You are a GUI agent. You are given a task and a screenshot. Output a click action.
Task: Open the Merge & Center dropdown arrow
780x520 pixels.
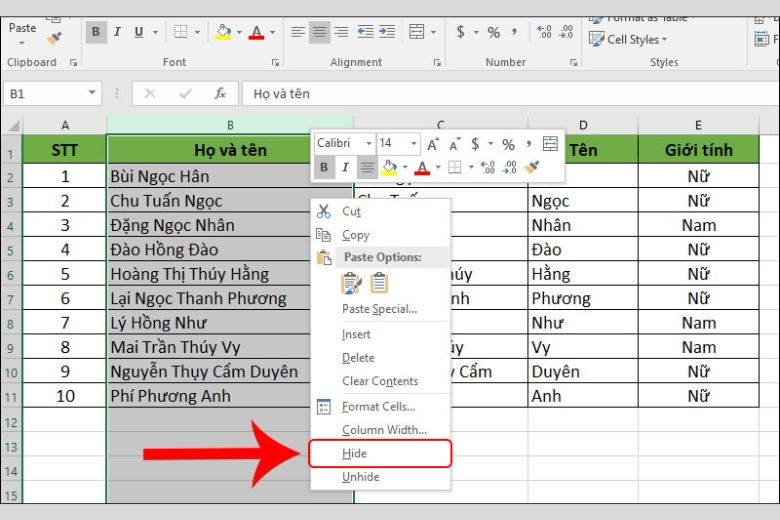[433, 32]
